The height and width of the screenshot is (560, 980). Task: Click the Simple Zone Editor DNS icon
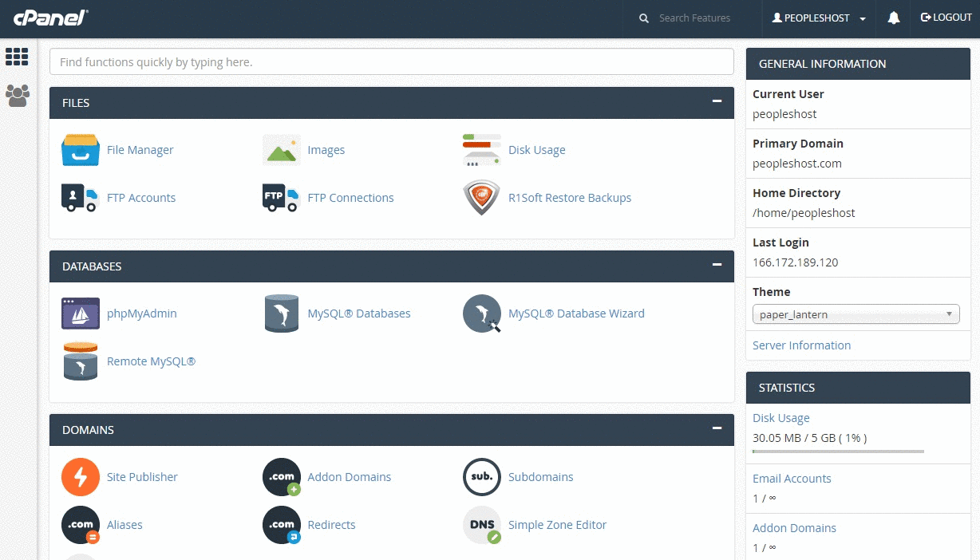pos(482,525)
